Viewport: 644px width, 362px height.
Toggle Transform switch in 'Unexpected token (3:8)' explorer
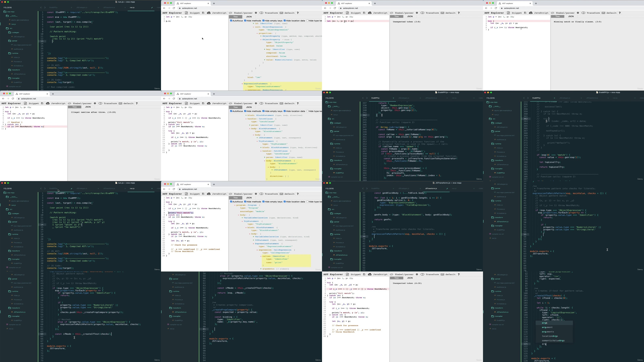click(x=422, y=13)
